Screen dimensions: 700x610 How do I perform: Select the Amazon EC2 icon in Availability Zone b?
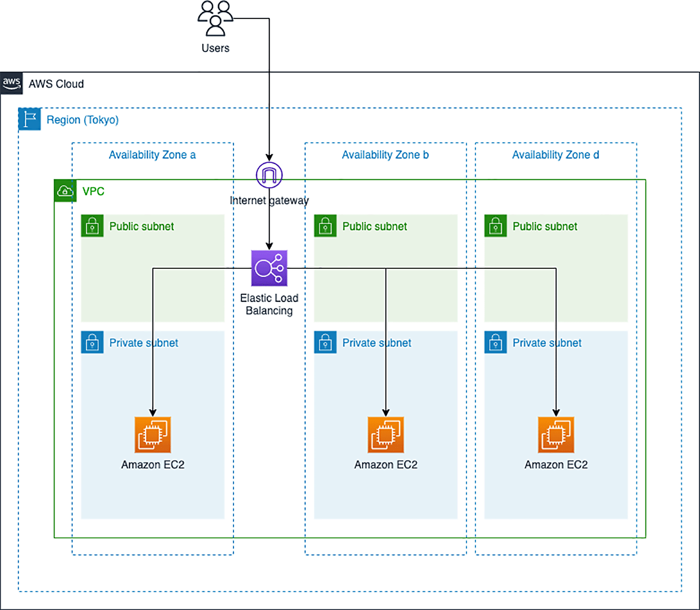tap(385, 434)
